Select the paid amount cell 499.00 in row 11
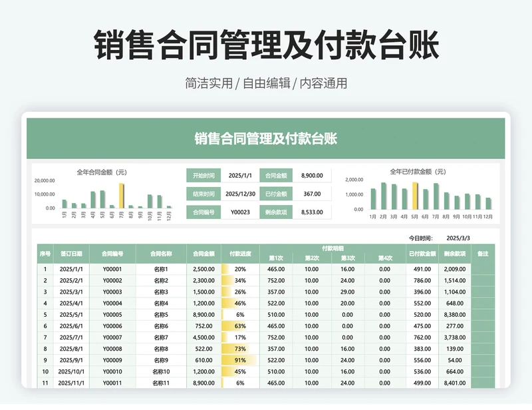532x410 pixels. (422, 383)
